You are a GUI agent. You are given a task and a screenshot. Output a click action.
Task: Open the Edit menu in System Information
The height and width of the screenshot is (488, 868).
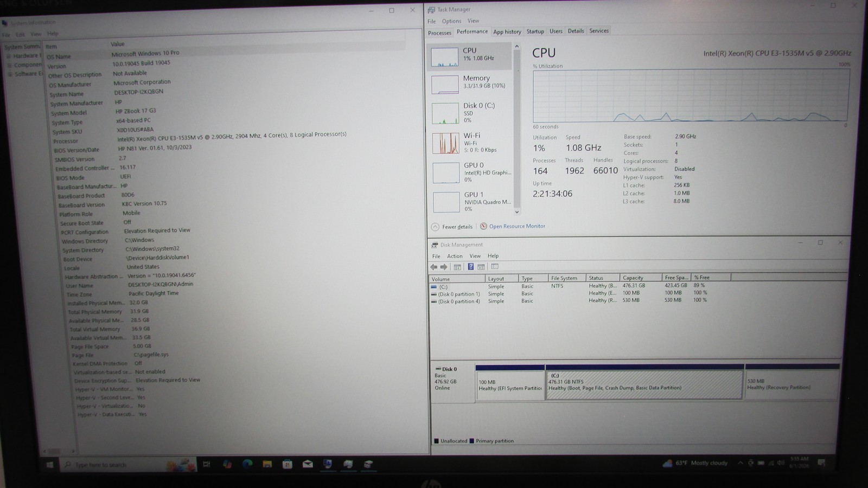(20, 35)
